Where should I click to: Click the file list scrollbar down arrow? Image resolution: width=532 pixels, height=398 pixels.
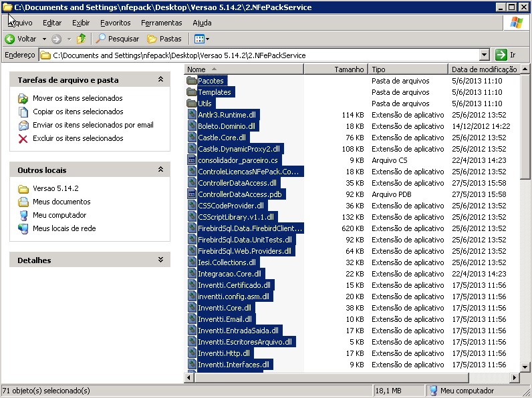click(x=525, y=367)
